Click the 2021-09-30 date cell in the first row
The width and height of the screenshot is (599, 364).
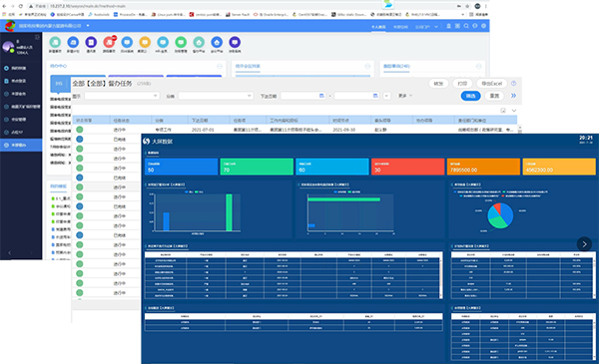coord(343,130)
